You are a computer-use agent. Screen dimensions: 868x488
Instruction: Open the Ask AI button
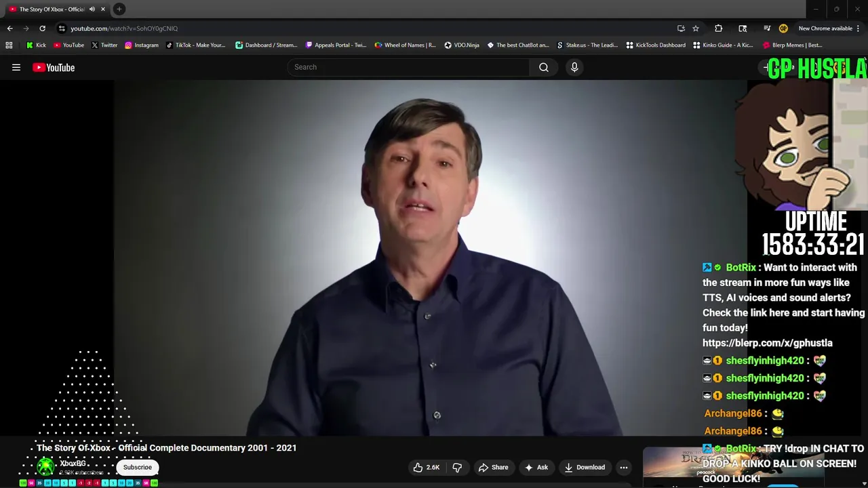[536, 467]
